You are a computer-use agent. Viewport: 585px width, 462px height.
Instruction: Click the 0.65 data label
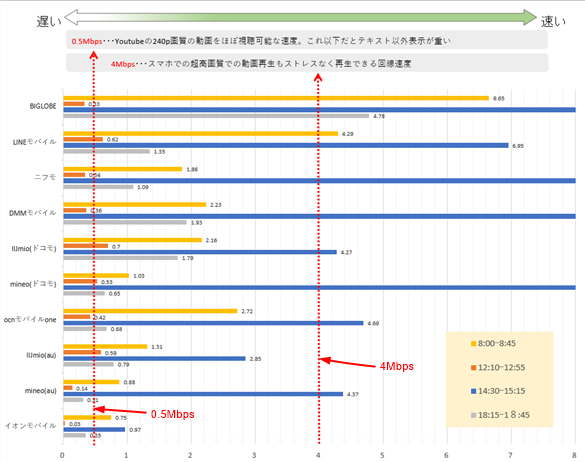point(114,294)
